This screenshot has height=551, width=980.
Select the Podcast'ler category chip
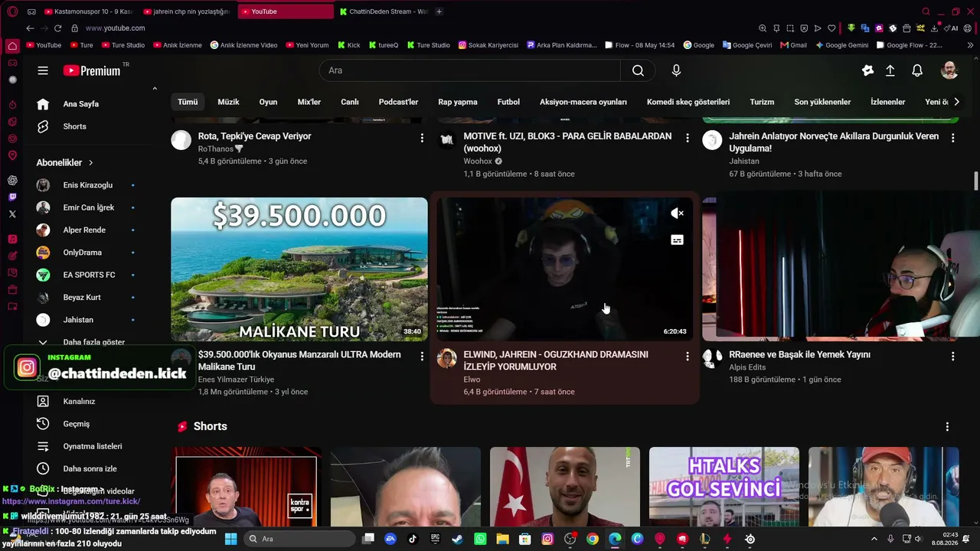click(x=399, y=102)
